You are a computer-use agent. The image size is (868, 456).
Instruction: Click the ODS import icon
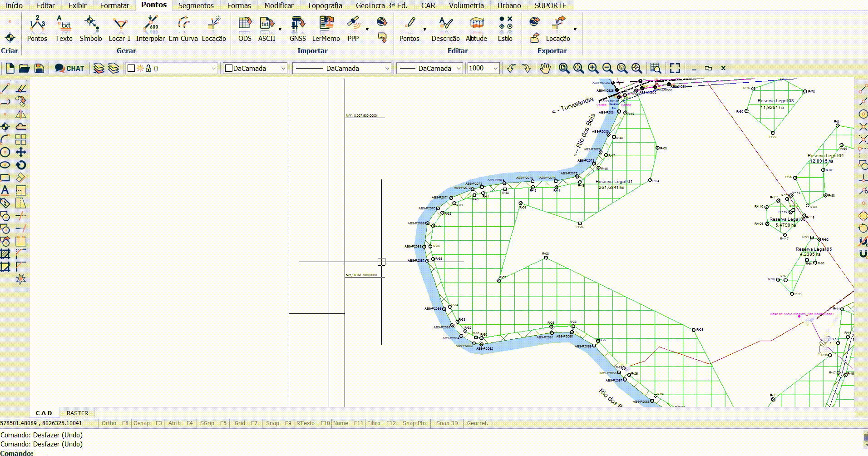[245, 29]
